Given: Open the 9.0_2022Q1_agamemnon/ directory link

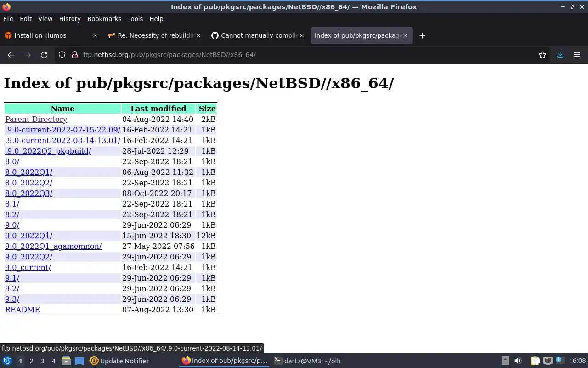Looking at the screenshot, I should pyautogui.click(x=53, y=246).
